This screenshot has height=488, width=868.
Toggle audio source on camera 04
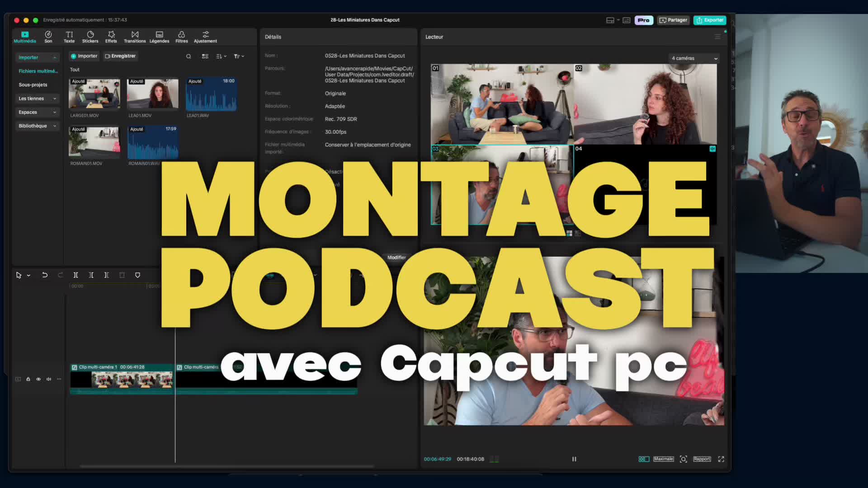coord(712,149)
